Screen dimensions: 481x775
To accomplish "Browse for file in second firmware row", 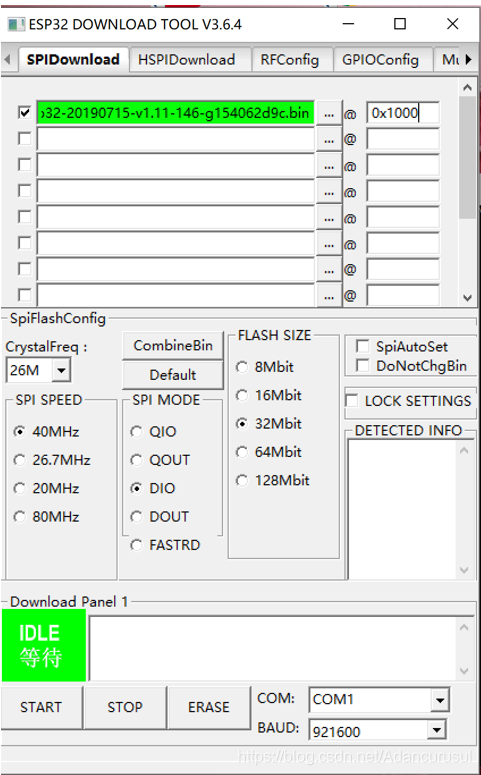I will pos(329,140).
